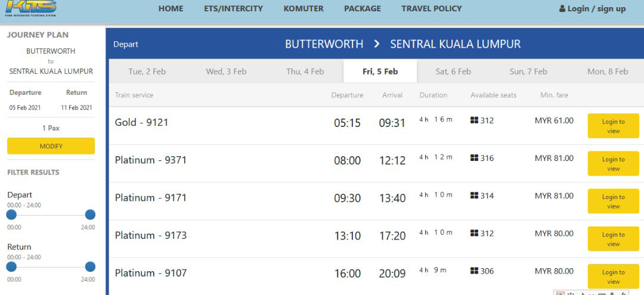Select the Sat, 6 Feb date tab

point(453,72)
